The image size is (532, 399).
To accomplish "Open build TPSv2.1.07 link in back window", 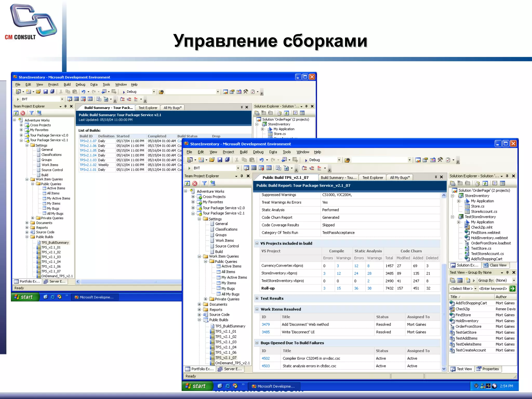I will [88, 141].
